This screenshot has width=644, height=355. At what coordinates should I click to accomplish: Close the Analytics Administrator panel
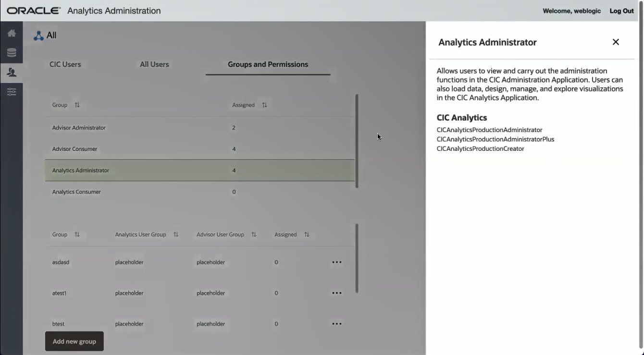click(x=616, y=42)
